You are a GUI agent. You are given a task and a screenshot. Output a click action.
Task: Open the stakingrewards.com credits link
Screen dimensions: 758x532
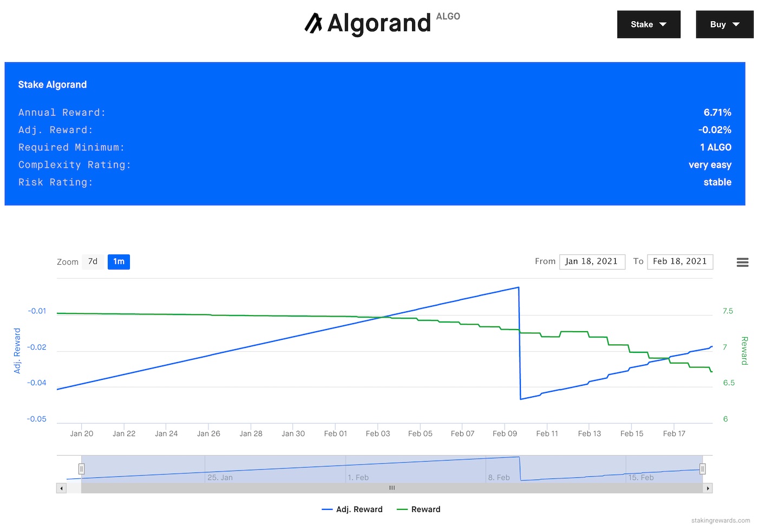tap(720, 521)
